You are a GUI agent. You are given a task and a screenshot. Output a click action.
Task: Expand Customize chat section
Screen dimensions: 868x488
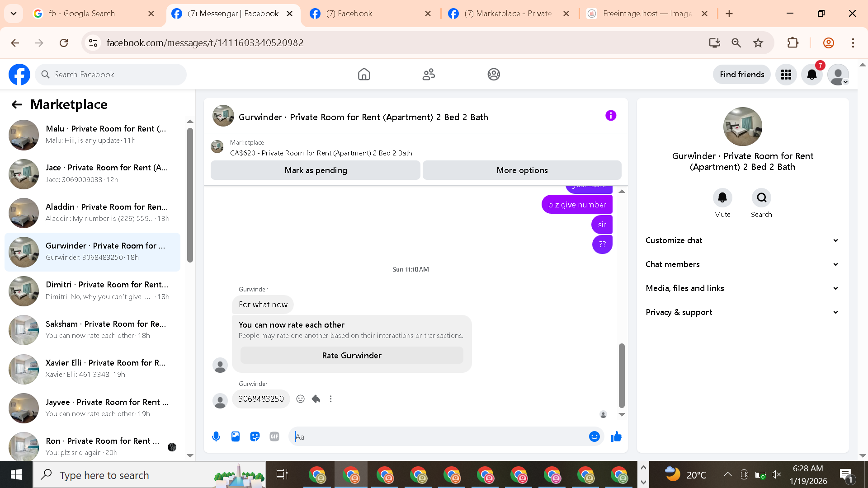click(742, 240)
